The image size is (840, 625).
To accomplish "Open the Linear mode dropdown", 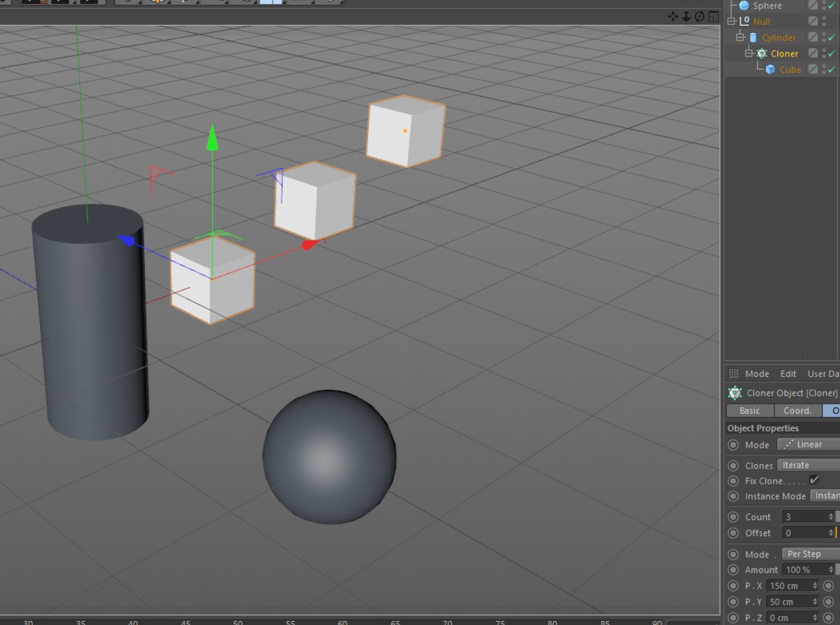I will tap(808, 444).
